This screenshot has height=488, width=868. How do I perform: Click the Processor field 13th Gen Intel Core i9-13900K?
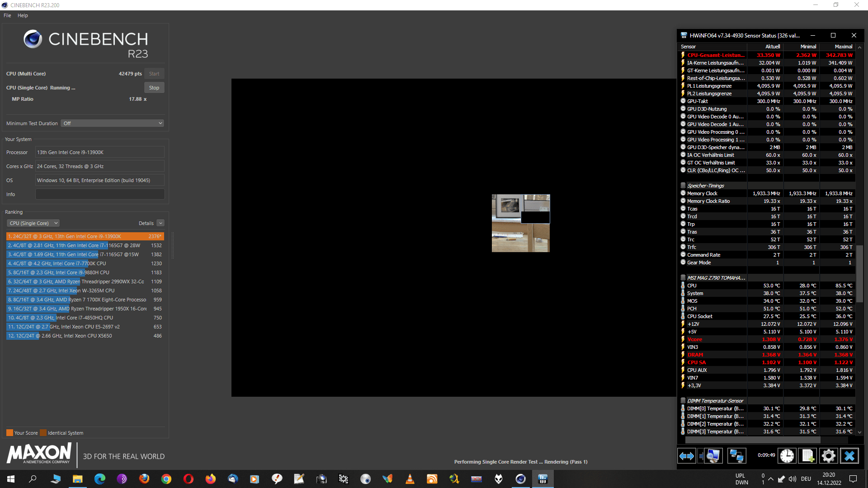point(100,152)
